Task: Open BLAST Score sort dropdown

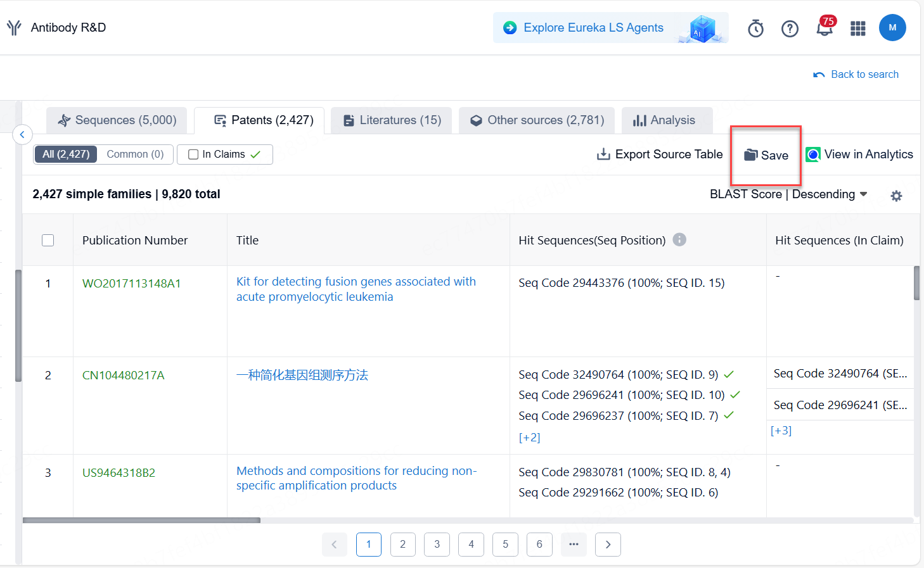Action: click(x=788, y=194)
